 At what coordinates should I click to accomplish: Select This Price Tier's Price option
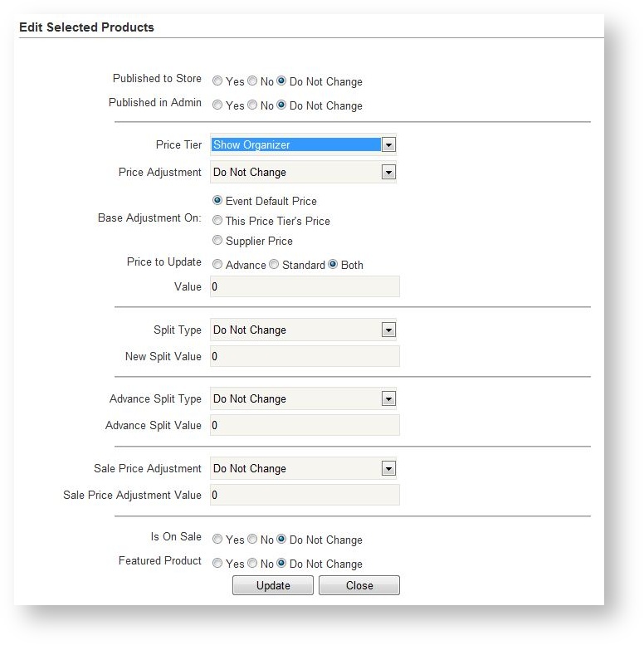point(217,221)
